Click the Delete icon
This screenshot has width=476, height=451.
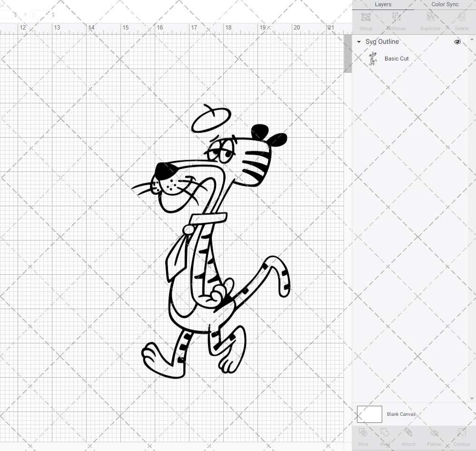tap(461, 20)
